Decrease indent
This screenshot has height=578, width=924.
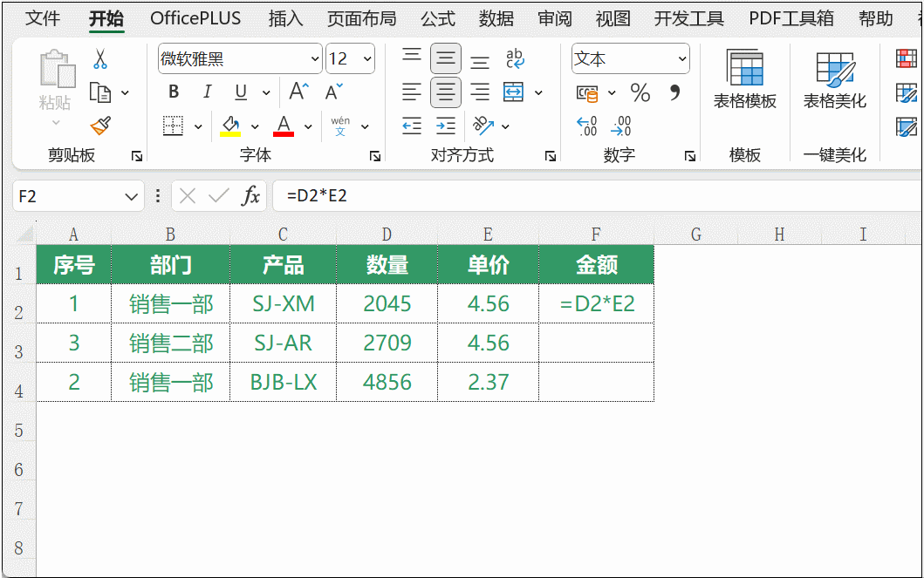(x=411, y=126)
